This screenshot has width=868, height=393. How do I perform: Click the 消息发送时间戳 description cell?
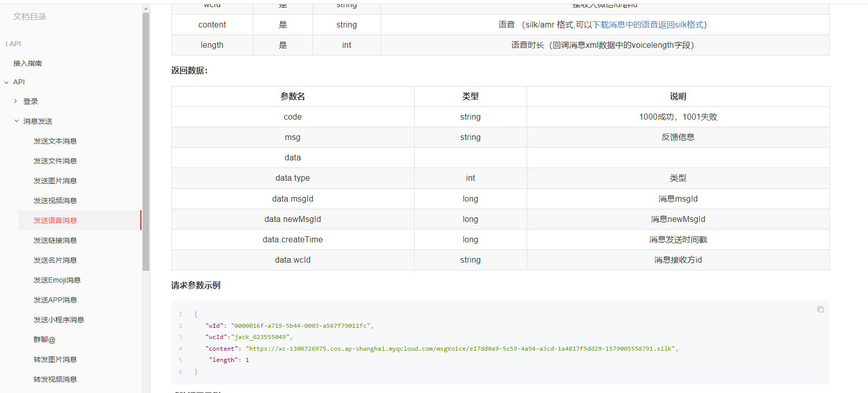678,239
